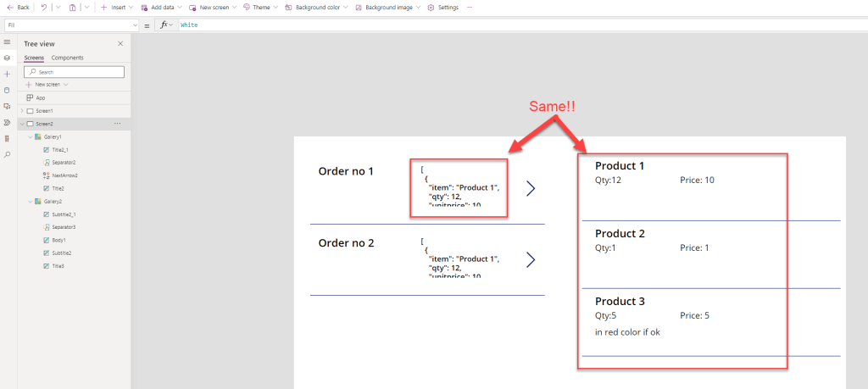Open the Tree view layers icon

click(7, 58)
